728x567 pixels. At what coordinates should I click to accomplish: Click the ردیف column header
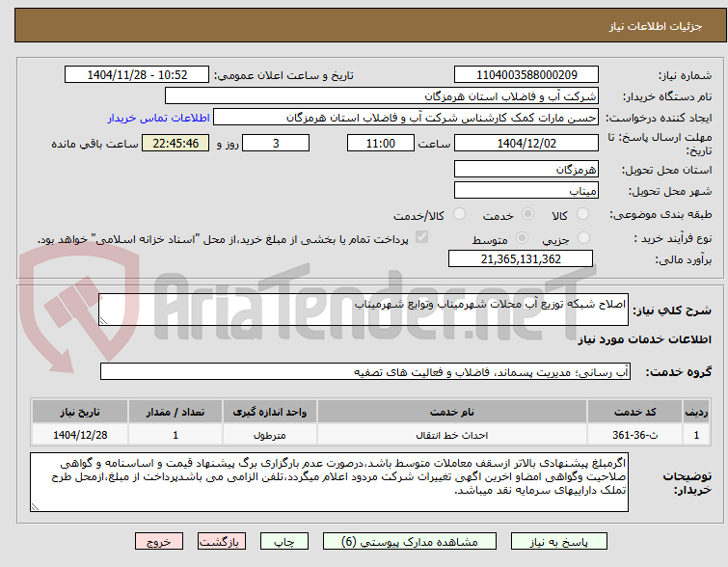(x=696, y=412)
